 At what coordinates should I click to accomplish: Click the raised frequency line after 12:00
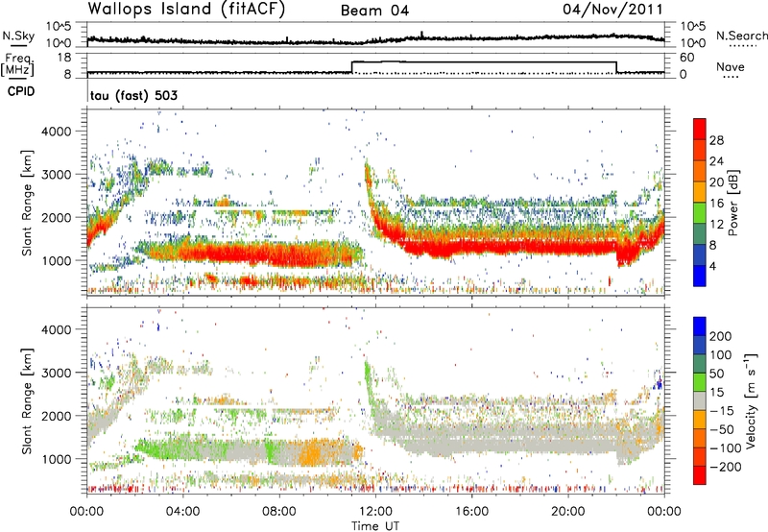484,62
